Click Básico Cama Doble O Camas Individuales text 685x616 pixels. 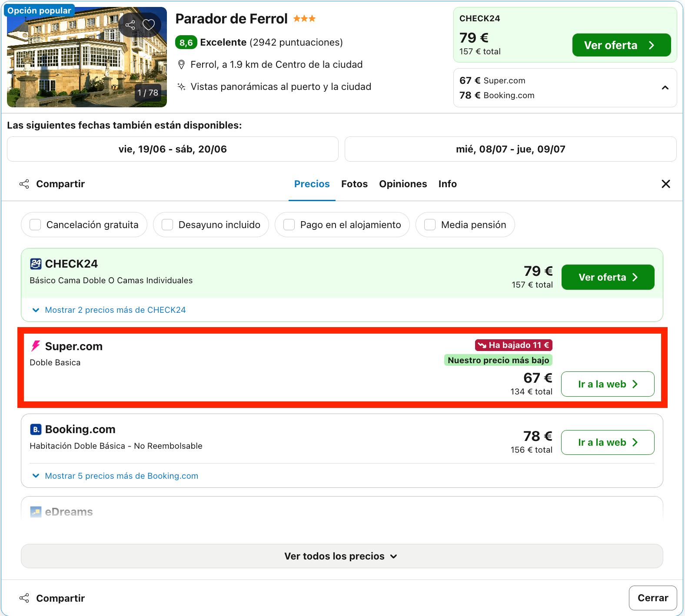pyautogui.click(x=111, y=280)
